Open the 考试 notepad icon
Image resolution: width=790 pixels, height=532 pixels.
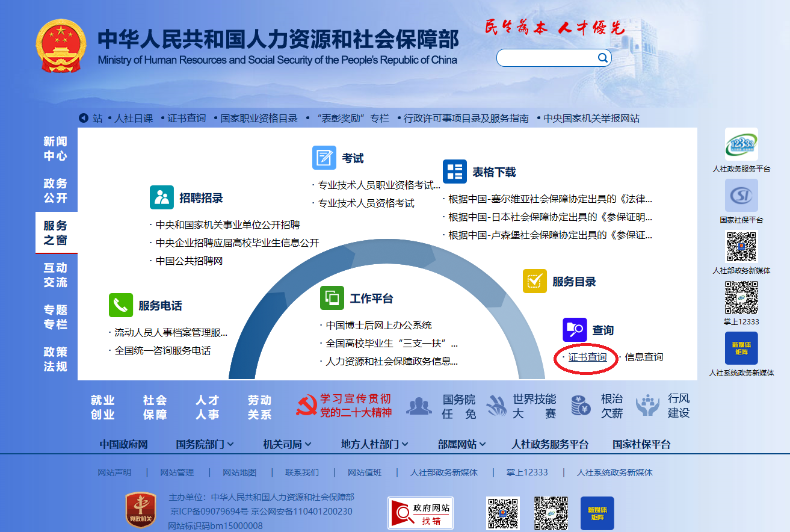click(x=324, y=158)
